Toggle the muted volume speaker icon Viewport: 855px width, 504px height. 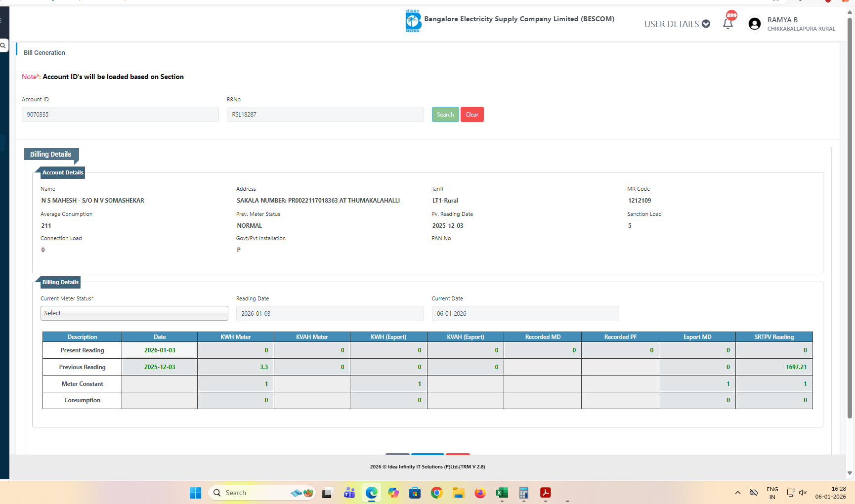(803, 493)
